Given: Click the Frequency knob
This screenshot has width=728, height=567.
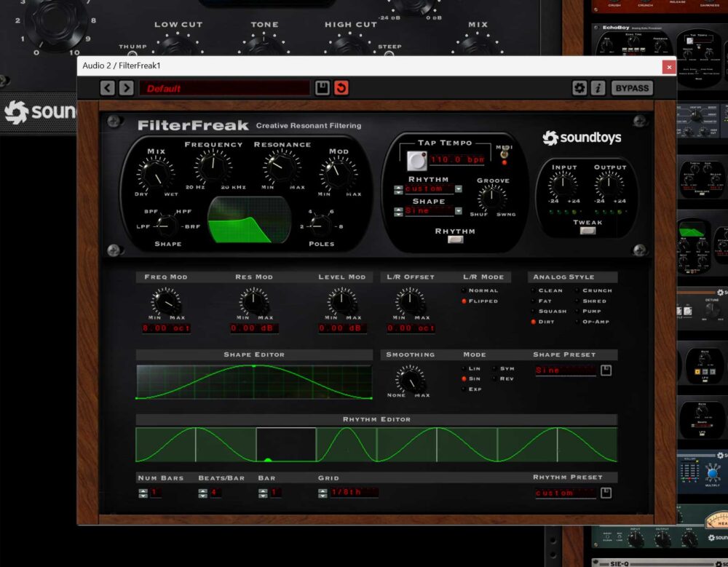Looking at the screenshot, I should pos(213,166).
